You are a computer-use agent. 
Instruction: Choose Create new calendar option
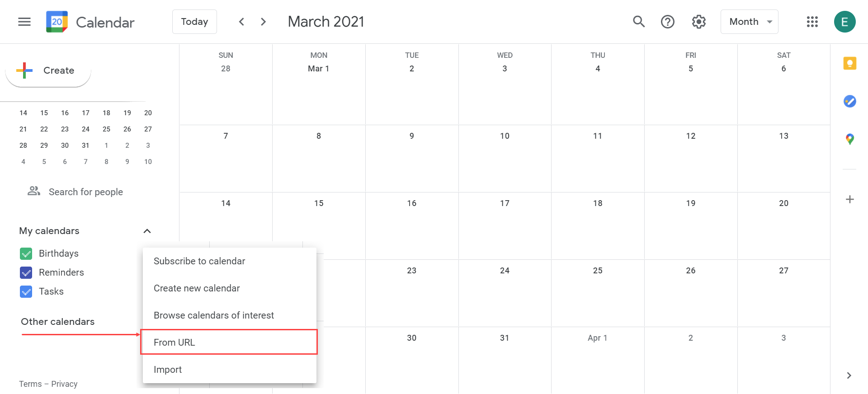point(197,288)
